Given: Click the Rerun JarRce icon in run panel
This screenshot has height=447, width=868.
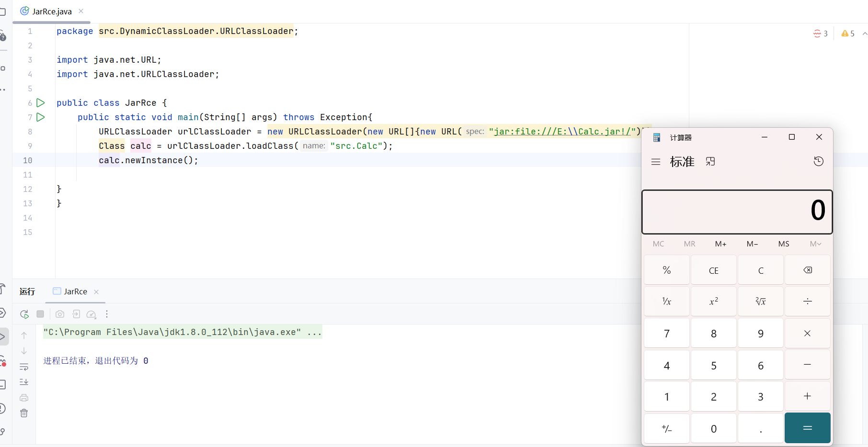Looking at the screenshot, I should [24, 314].
